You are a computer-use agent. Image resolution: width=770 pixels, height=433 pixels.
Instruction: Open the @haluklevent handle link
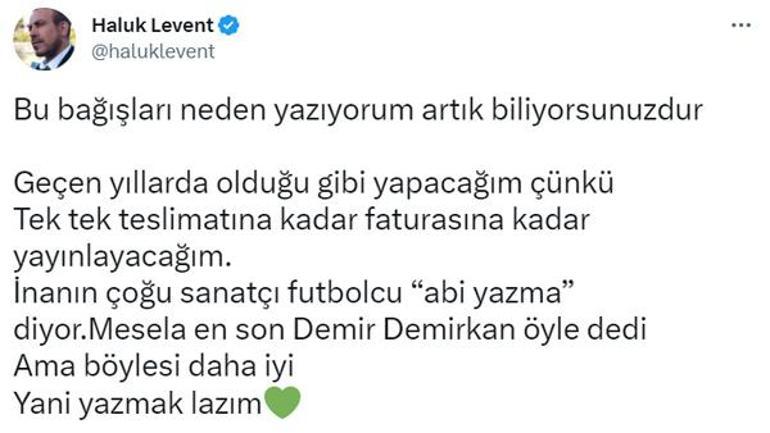(153, 52)
